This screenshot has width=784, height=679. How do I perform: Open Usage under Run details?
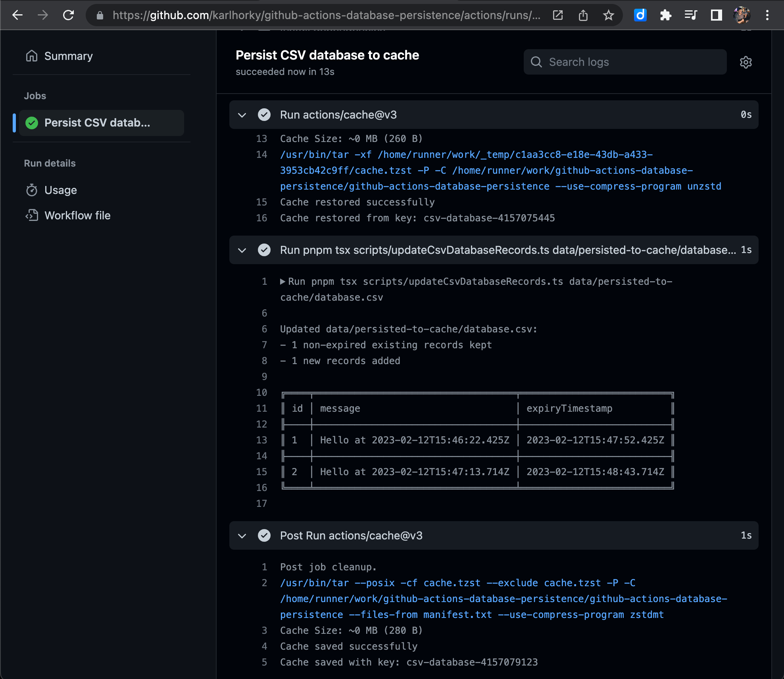(x=60, y=190)
